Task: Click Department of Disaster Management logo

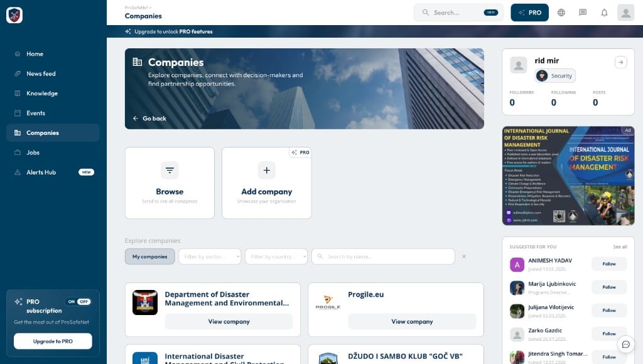Action: tap(145, 302)
